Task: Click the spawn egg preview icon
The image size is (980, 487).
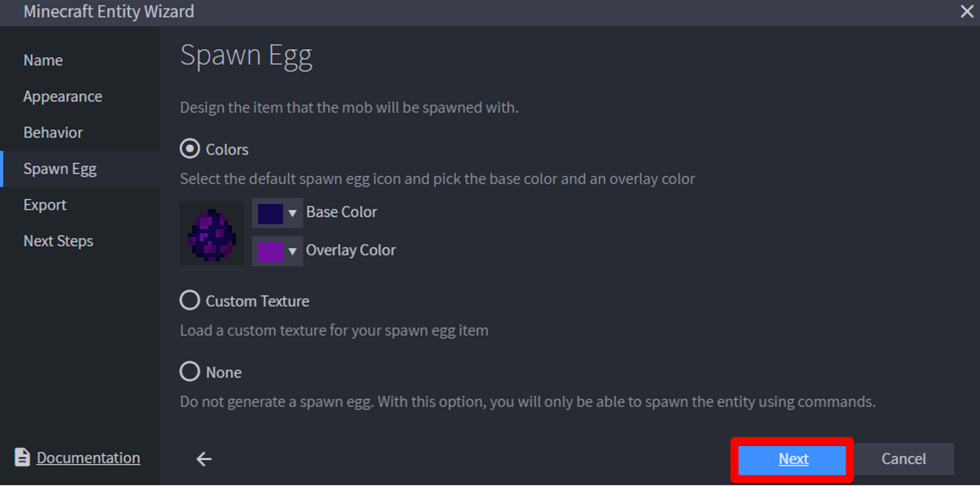Action: 212,233
